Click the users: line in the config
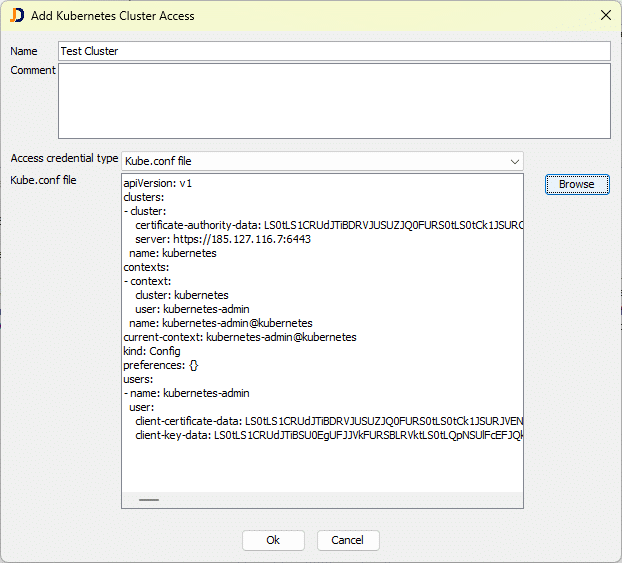Screen dimensions: 622x563 coord(139,380)
